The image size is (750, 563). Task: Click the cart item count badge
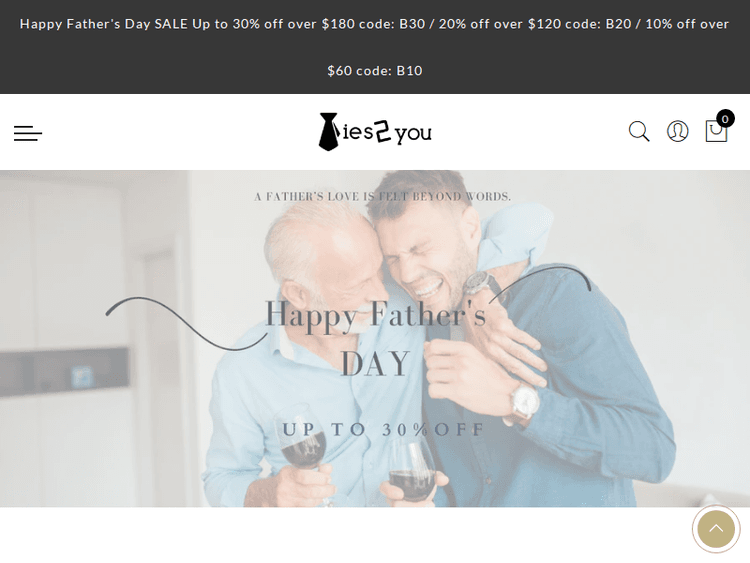(725, 119)
